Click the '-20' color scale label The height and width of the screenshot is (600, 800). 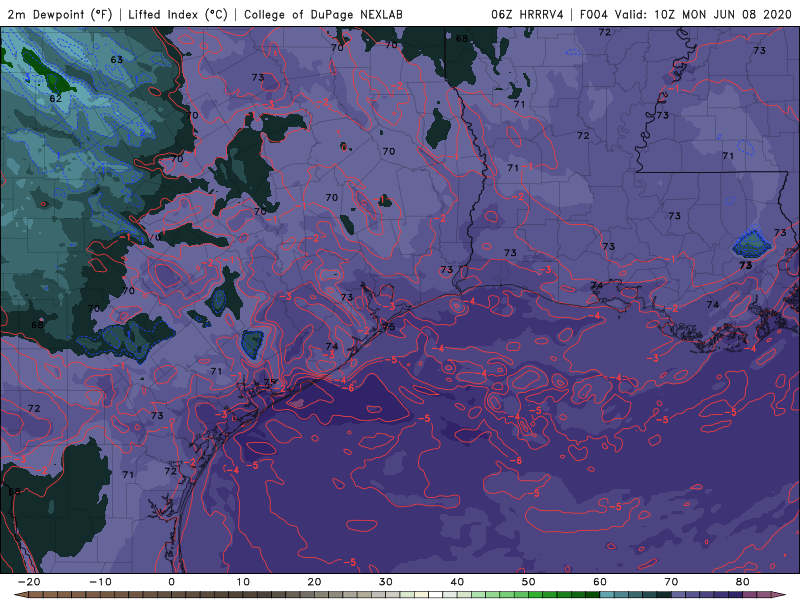point(29,582)
